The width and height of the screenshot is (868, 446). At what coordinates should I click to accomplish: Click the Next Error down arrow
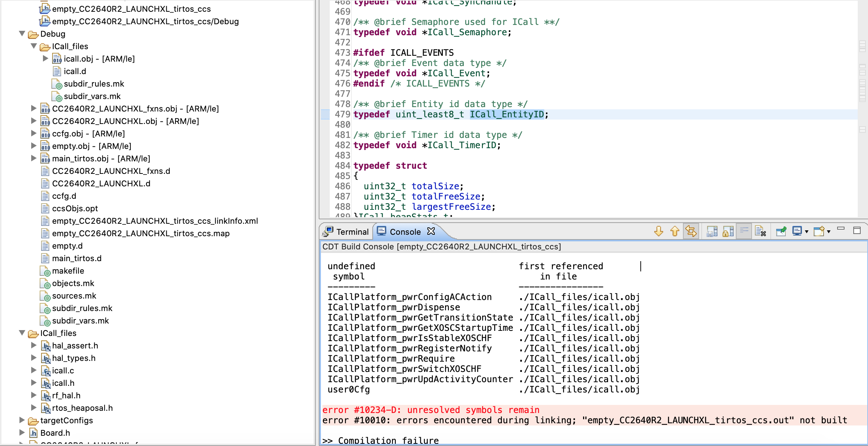coord(659,231)
